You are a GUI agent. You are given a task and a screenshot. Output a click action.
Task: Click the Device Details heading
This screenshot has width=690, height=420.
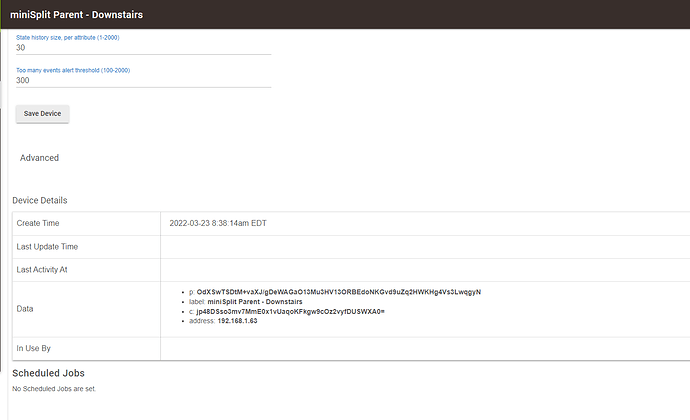click(x=40, y=200)
